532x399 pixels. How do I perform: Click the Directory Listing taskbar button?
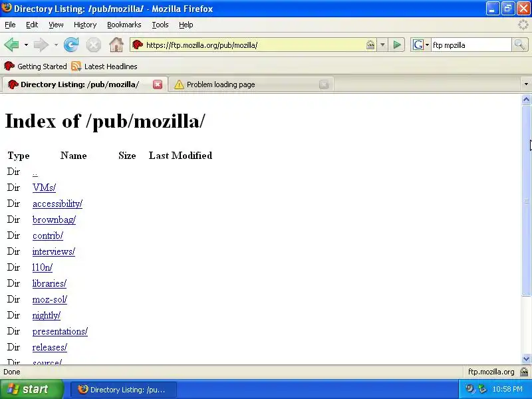[x=124, y=390]
